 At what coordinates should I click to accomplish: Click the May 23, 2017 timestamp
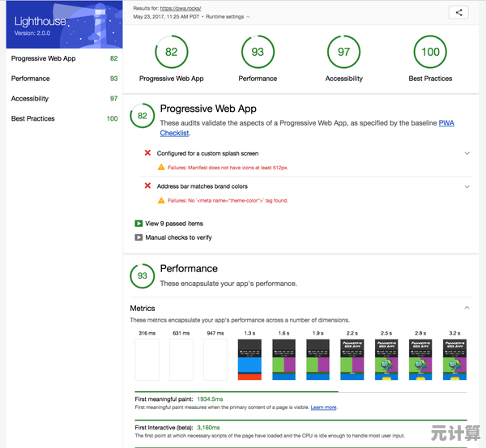click(x=166, y=17)
